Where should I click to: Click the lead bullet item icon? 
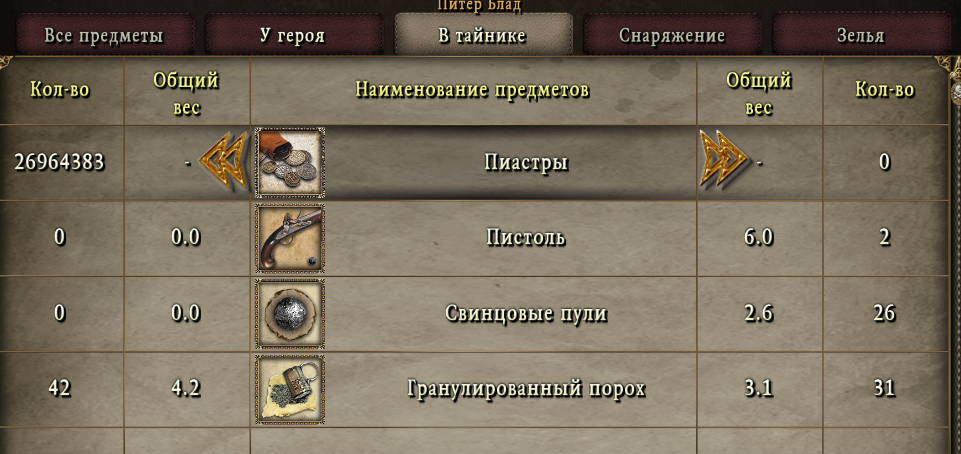[290, 314]
